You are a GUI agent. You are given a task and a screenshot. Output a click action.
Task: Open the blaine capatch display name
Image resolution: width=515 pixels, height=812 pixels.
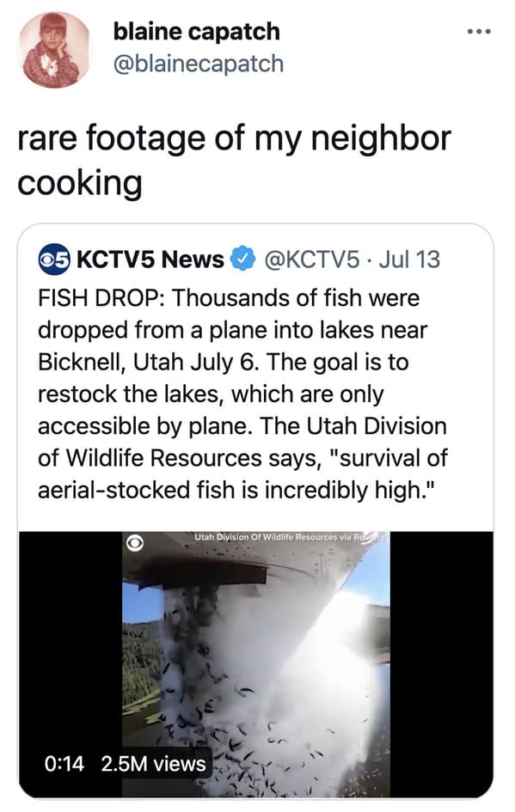click(196, 32)
